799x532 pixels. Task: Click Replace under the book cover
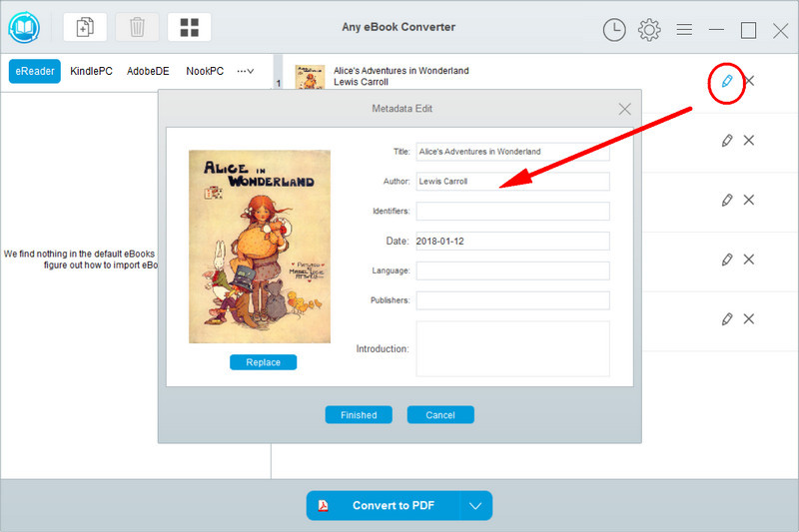click(263, 362)
